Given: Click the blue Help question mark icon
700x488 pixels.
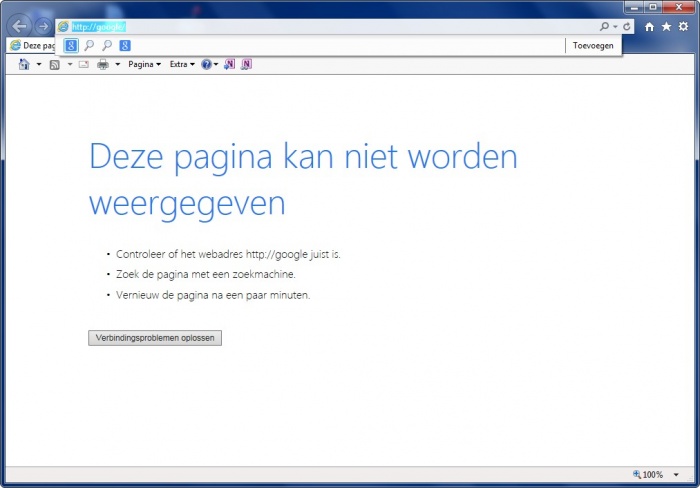Looking at the screenshot, I should pyautogui.click(x=206, y=64).
